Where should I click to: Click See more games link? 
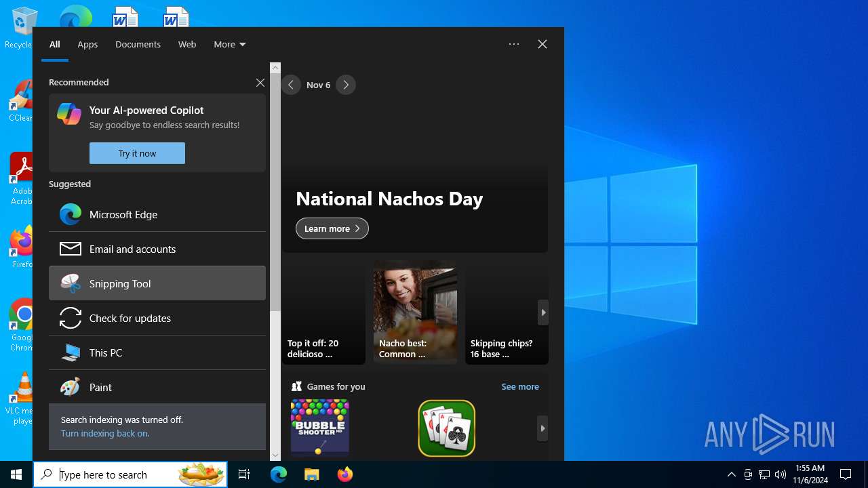click(520, 386)
